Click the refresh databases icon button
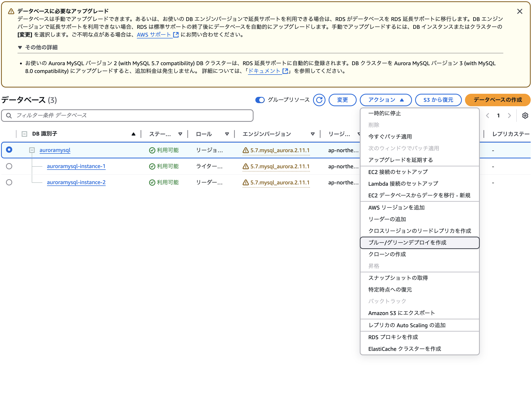 pos(319,100)
